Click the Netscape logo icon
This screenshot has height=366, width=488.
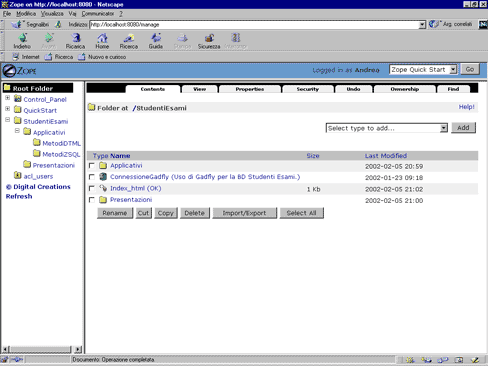pos(483,24)
